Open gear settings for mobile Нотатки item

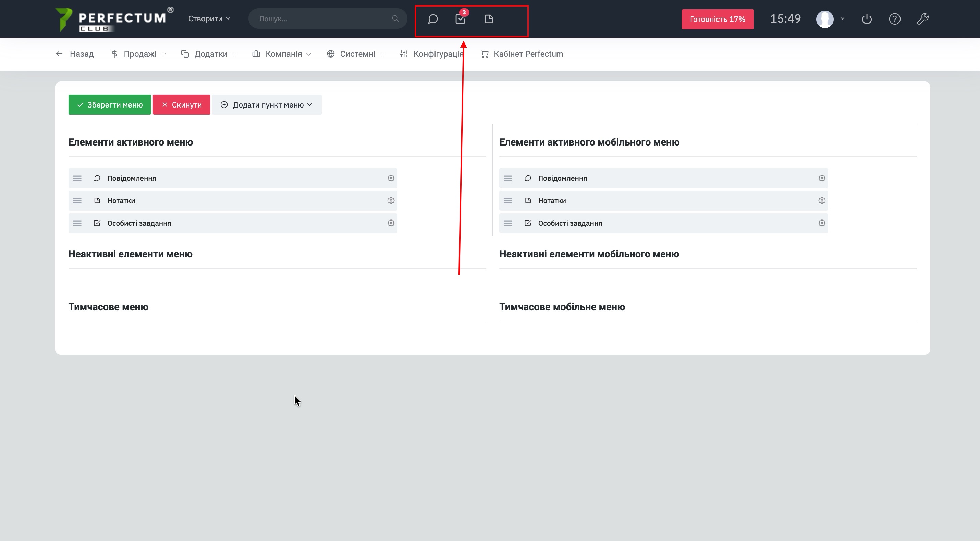pyautogui.click(x=822, y=200)
